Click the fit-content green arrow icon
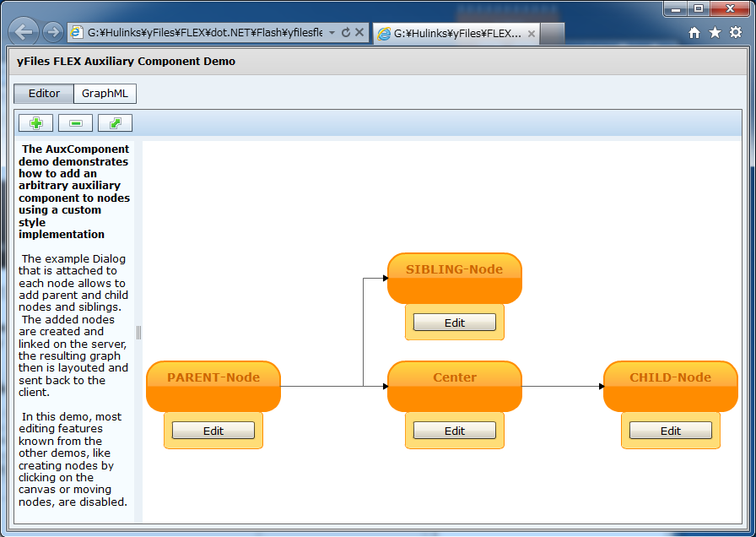 [x=115, y=123]
